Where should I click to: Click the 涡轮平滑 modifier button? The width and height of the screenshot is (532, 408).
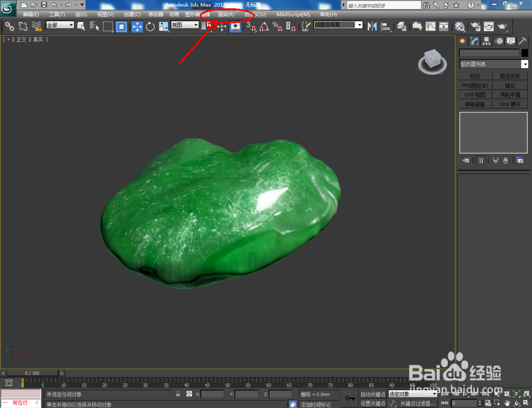click(510, 95)
